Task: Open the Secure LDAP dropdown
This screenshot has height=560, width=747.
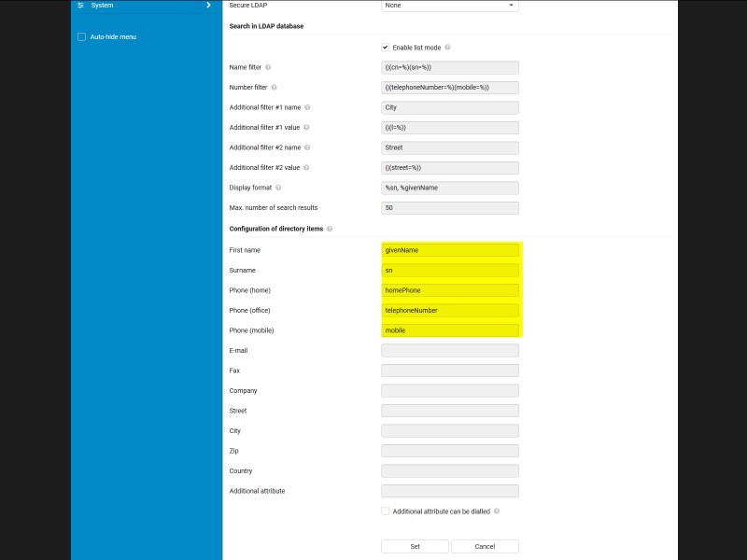Action: pos(450,6)
